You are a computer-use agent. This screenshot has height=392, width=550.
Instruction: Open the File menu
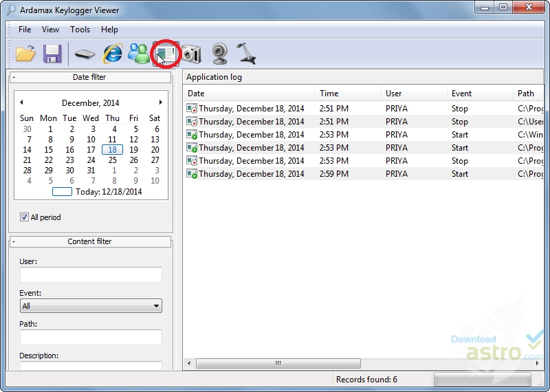click(x=25, y=30)
